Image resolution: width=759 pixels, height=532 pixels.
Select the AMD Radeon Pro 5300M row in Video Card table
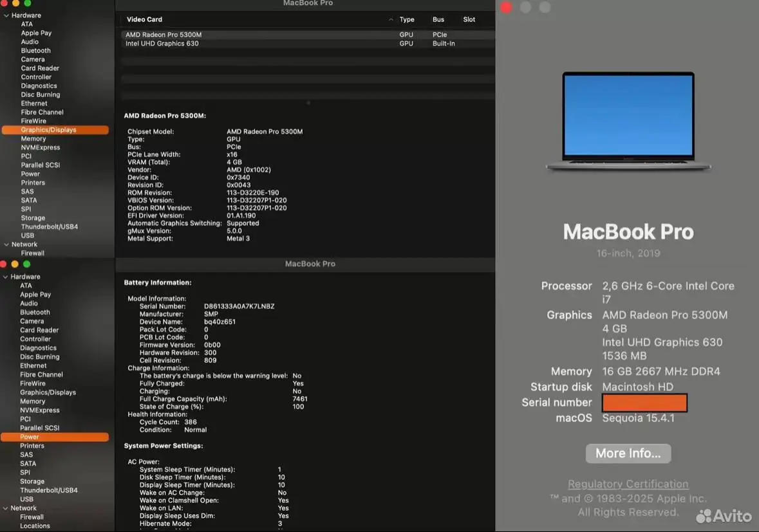(x=307, y=35)
